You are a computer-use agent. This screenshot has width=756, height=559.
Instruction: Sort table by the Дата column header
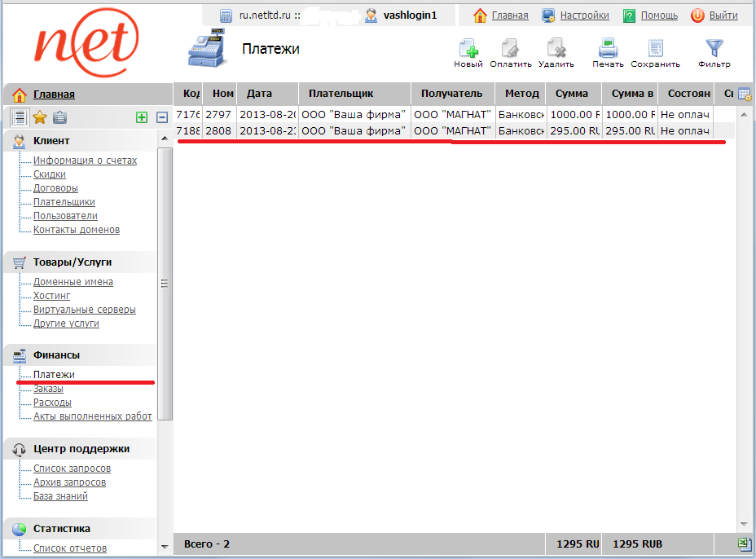click(x=259, y=94)
